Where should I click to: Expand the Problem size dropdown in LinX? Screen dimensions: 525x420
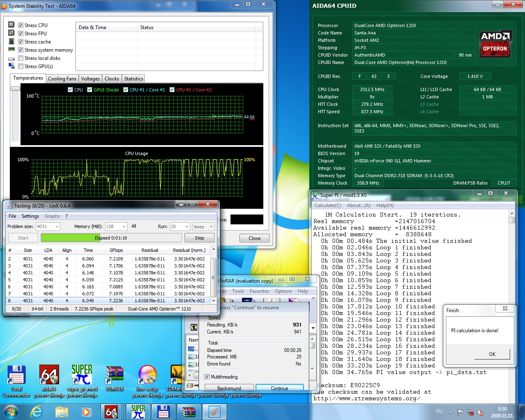click(57, 226)
